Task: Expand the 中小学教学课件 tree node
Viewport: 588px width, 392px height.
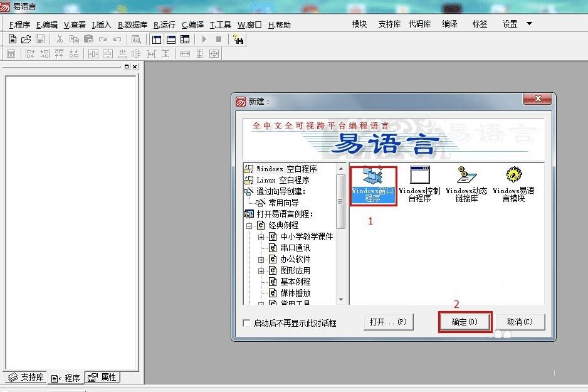Action: [261, 237]
